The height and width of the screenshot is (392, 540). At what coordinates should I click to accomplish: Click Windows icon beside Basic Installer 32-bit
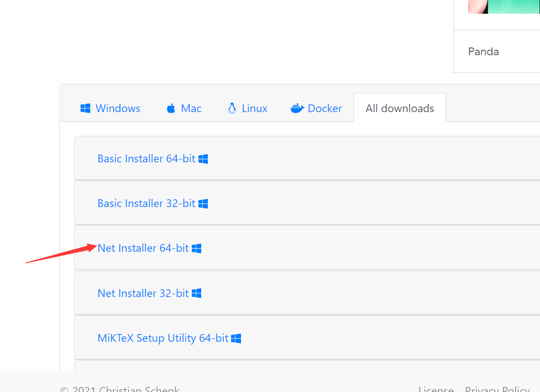(203, 204)
